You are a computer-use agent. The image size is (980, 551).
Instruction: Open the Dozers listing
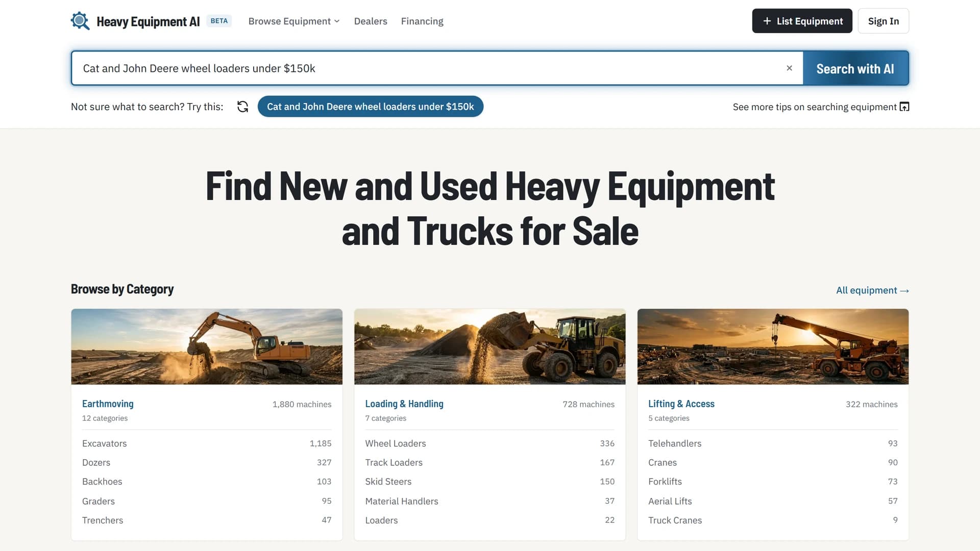click(207, 462)
